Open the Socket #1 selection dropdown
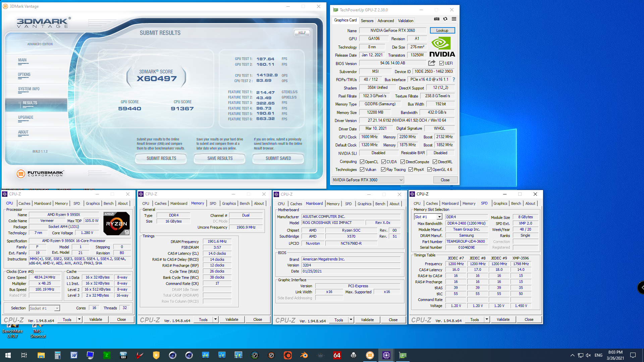 44,308
